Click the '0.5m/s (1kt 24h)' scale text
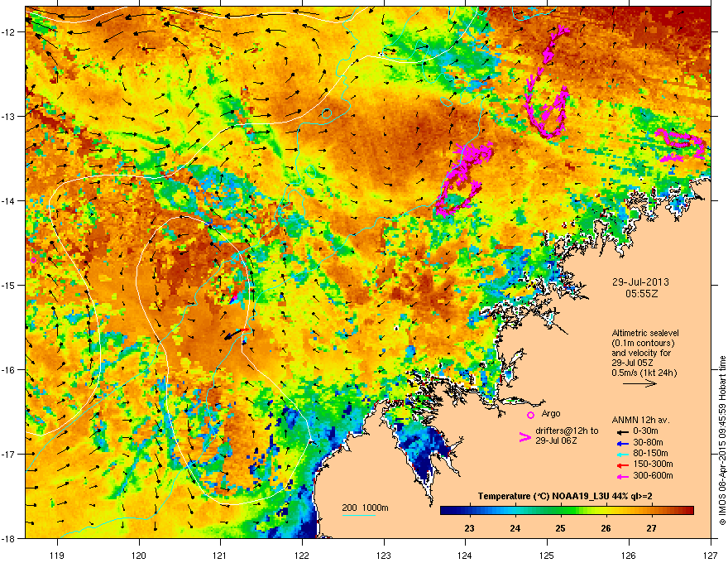 point(644,373)
